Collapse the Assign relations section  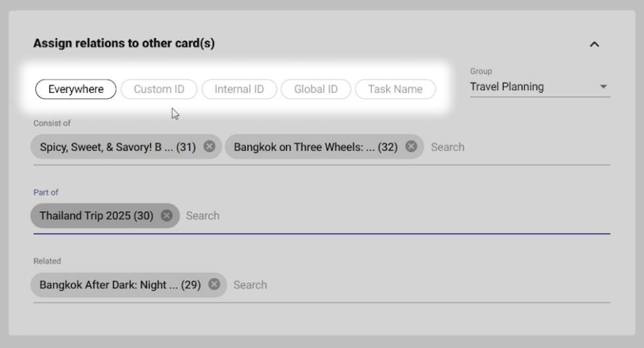tap(594, 45)
